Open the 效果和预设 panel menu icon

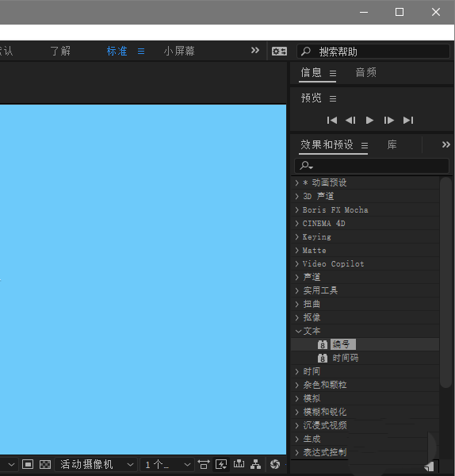pos(365,146)
